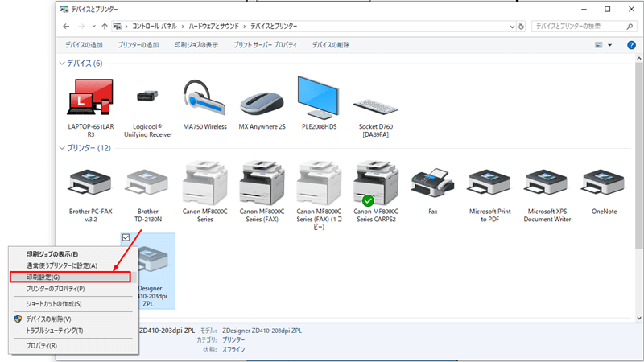The image size is (644, 362).
Task: Select the MX Anywhere 2S mouse icon
Action: point(262,100)
